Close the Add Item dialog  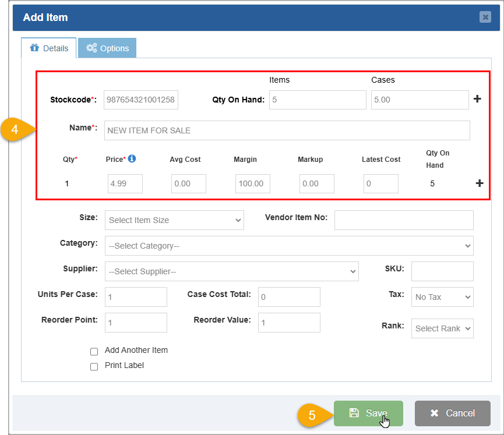point(485,17)
